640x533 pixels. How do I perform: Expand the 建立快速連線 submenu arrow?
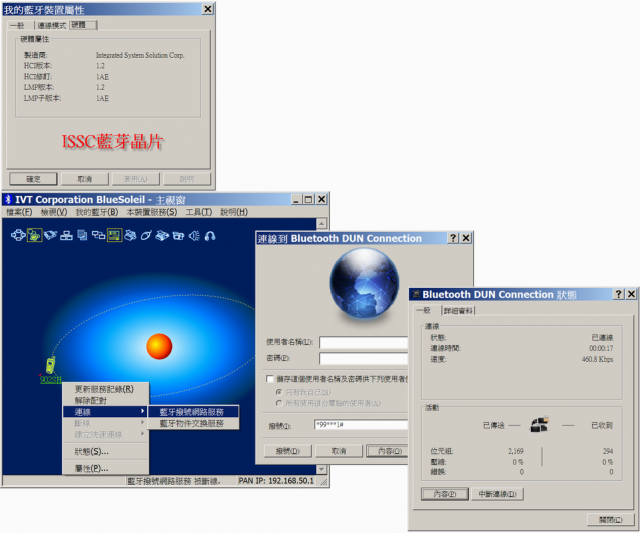[x=142, y=433]
